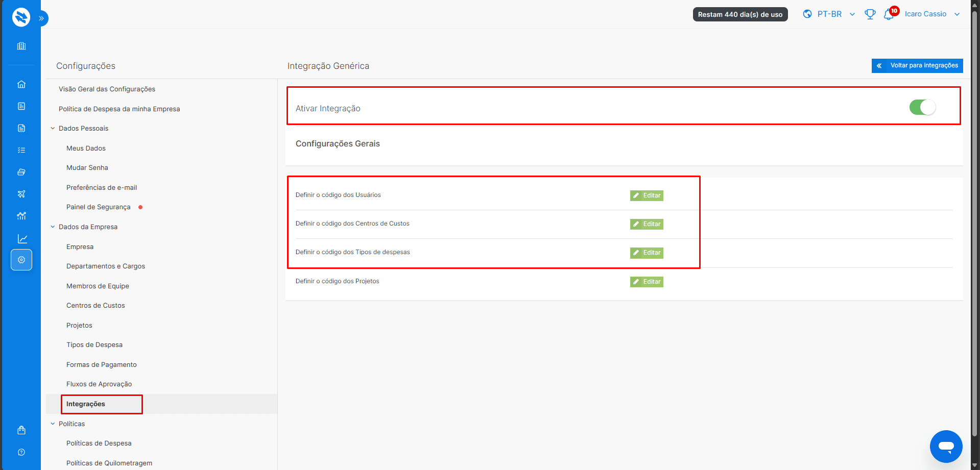This screenshot has width=980, height=470.
Task: Click Voltar para integrações button
Action: pyautogui.click(x=917, y=65)
